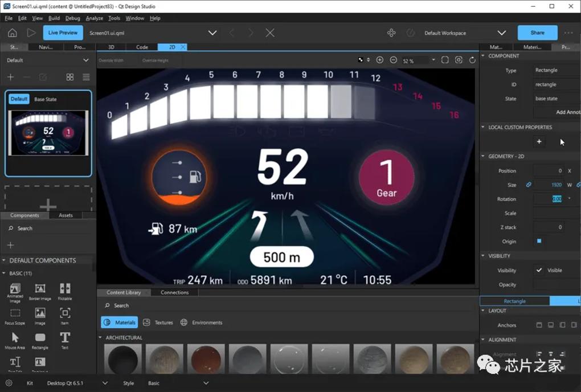Collapse the GEOMETRY - 2D section
Screen dimensions: 581x392
click(483, 156)
